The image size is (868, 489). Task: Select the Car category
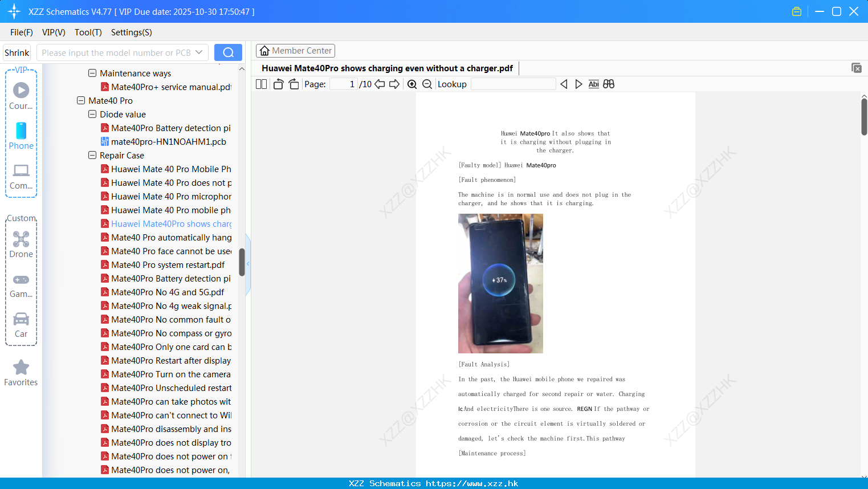tap(21, 325)
